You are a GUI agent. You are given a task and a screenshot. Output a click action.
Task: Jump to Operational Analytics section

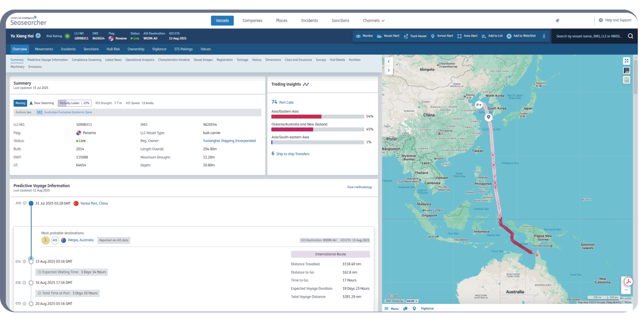(140, 60)
